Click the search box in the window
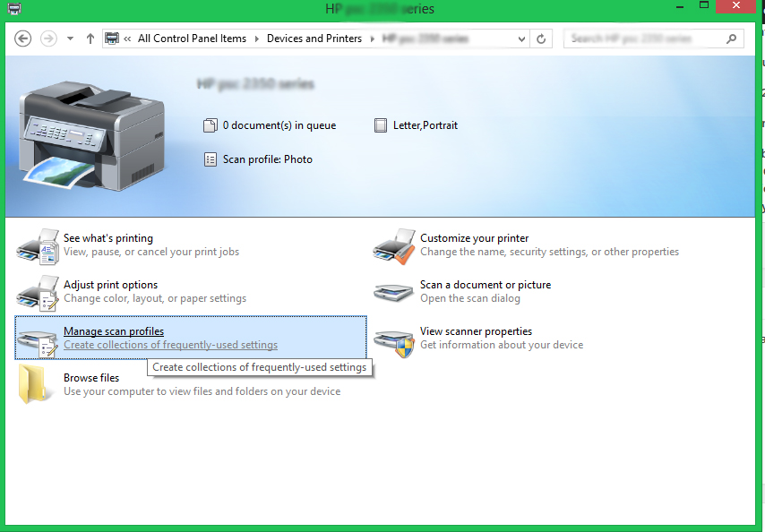The height and width of the screenshot is (532, 765). point(649,39)
